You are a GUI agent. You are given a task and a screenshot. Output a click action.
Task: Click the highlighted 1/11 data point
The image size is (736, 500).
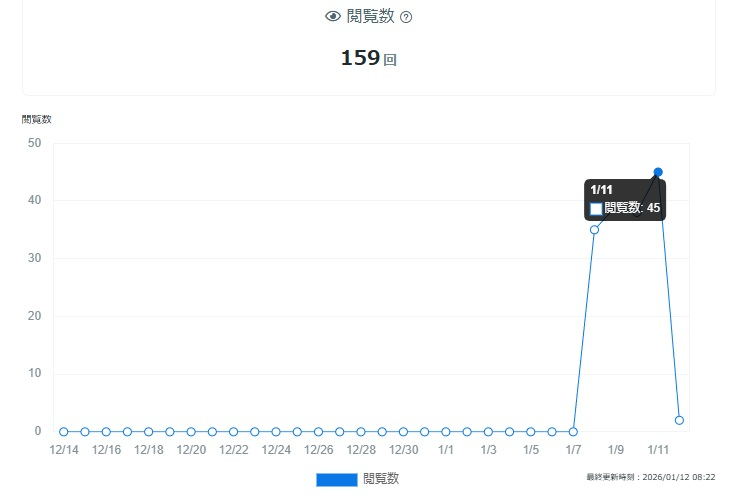tap(658, 172)
